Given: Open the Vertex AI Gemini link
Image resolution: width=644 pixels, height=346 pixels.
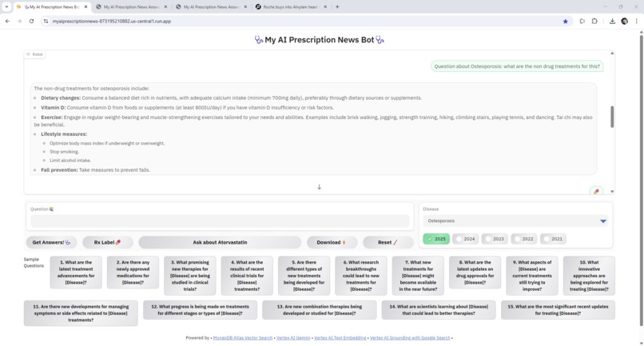Looking at the screenshot, I should (293, 338).
